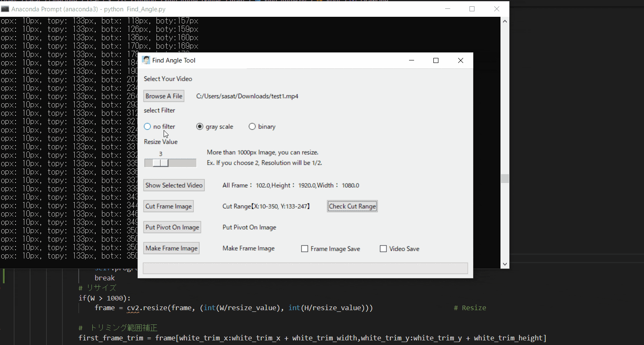Choose the binary filter radio button
The width and height of the screenshot is (644, 345).
tap(252, 126)
